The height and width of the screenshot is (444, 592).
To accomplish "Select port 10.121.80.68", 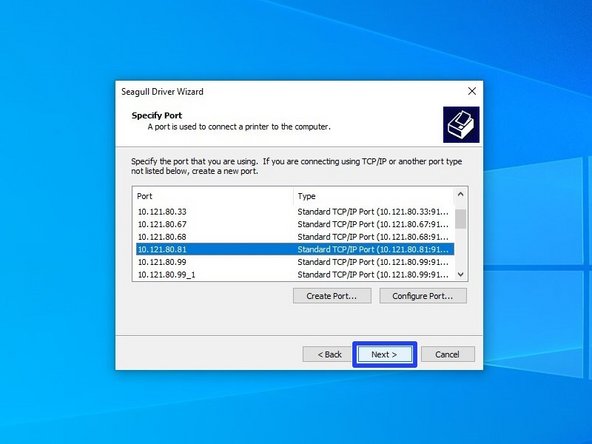I will coord(295,237).
